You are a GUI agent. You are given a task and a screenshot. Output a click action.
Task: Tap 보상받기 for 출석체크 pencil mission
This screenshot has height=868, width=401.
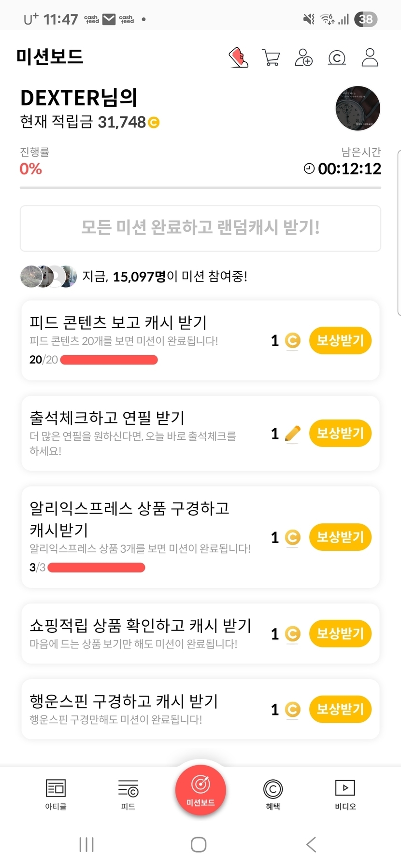tap(340, 433)
